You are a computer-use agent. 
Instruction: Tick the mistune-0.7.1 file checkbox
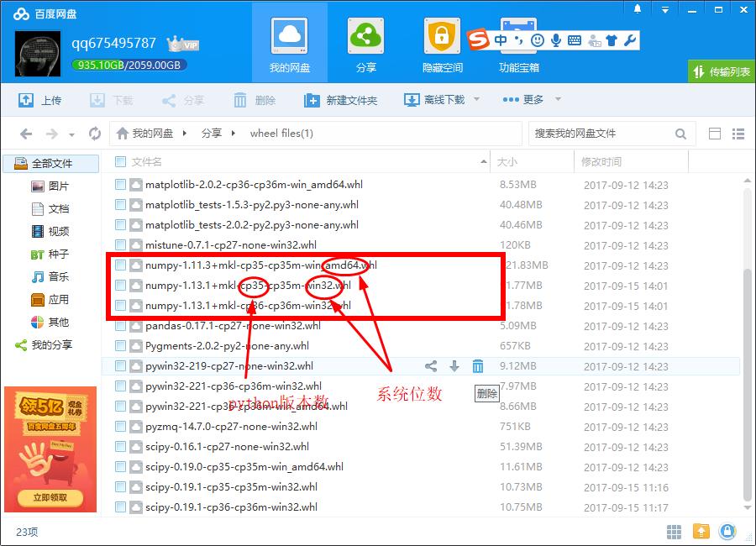[120, 245]
